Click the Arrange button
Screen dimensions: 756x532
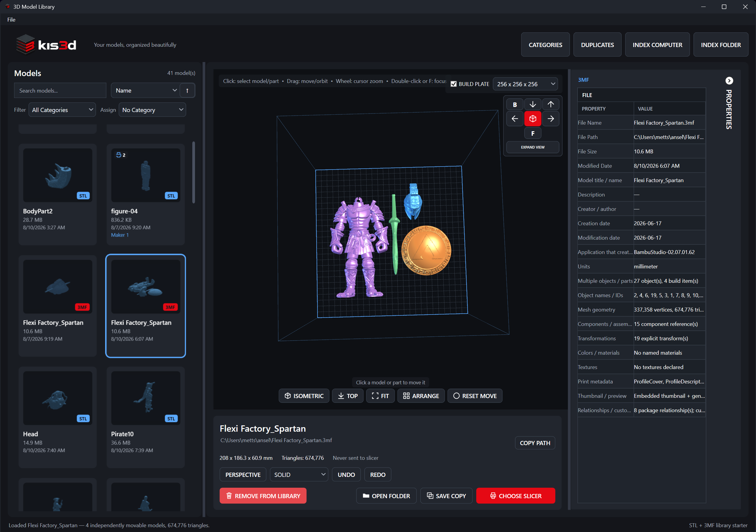pos(421,396)
